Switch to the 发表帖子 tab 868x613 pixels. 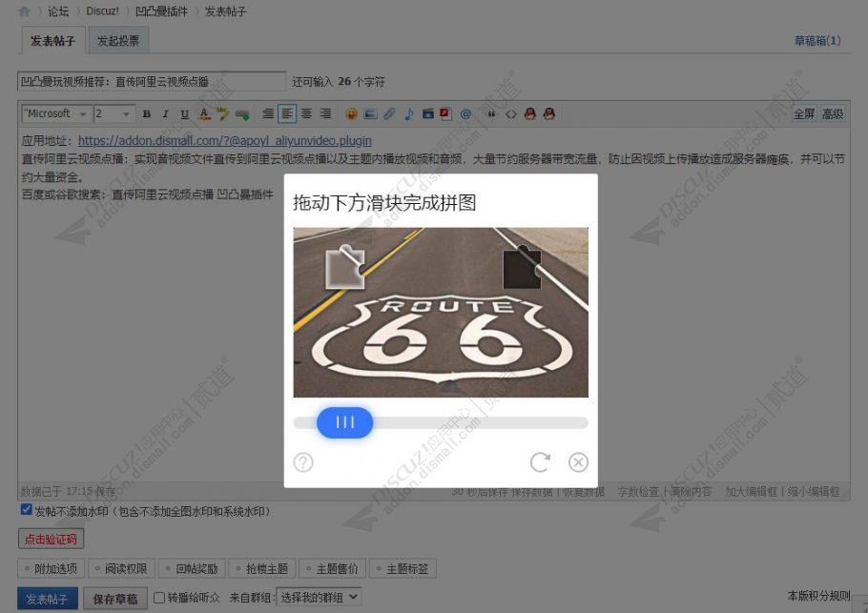(53, 40)
